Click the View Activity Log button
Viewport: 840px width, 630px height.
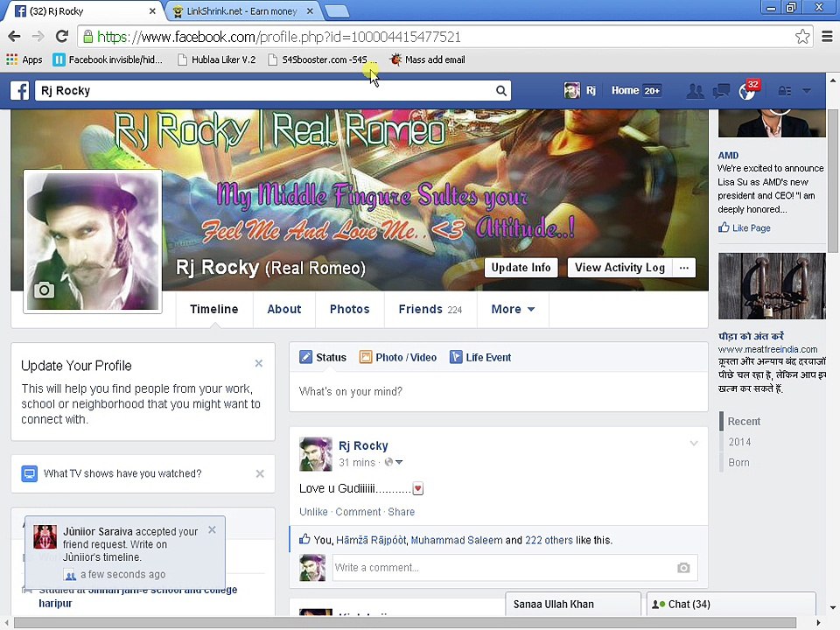coord(619,268)
